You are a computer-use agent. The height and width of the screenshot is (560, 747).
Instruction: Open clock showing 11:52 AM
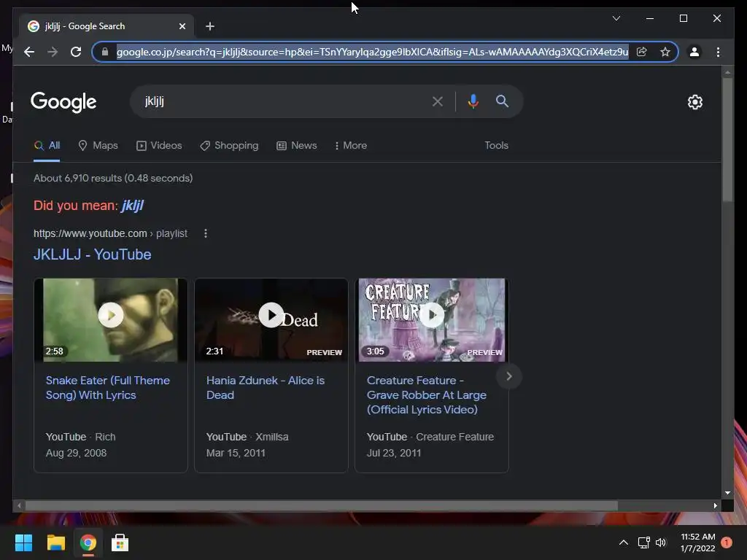tap(698, 542)
